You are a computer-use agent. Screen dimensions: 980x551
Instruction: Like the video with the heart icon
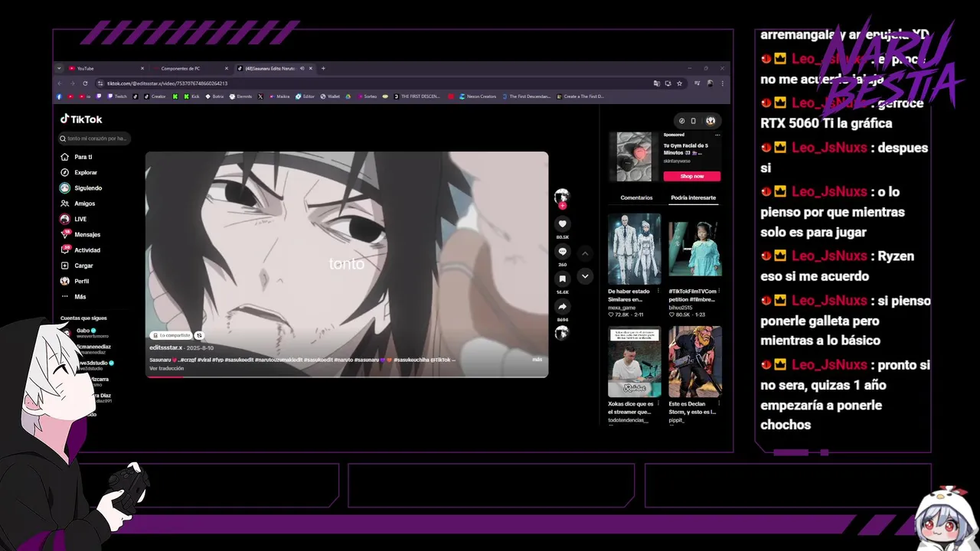click(x=562, y=223)
